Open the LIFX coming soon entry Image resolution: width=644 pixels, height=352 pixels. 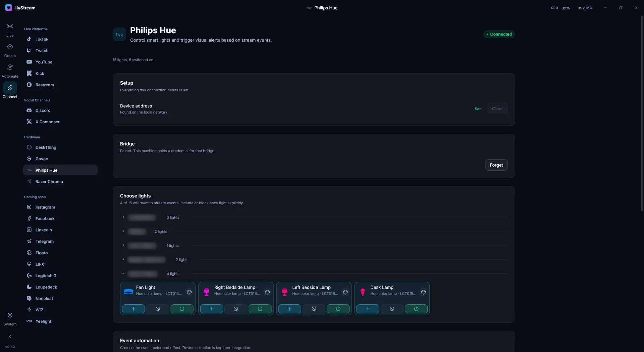[60, 264]
